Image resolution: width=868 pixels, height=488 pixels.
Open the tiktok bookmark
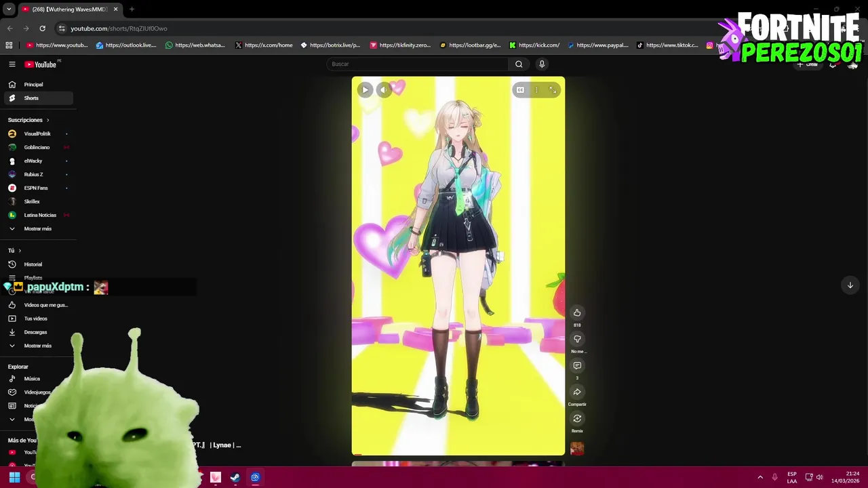(667, 45)
